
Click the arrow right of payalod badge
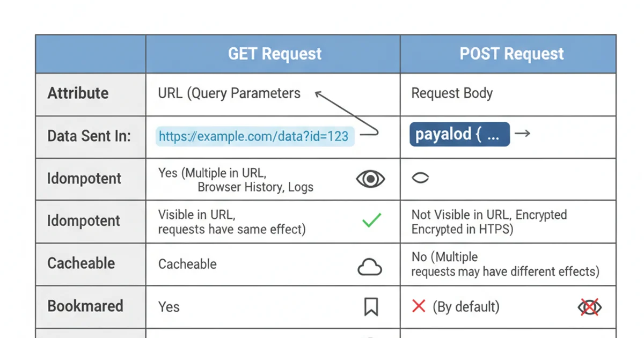(522, 134)
